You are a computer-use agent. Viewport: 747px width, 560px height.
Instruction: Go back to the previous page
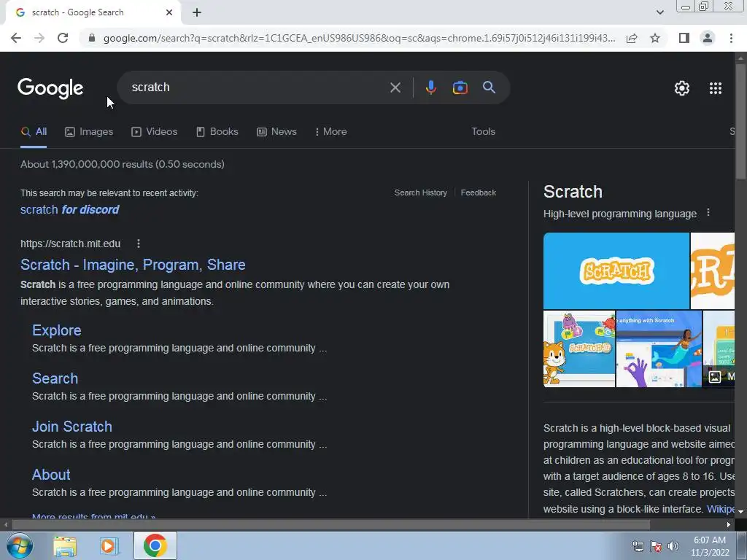(16, 38)
